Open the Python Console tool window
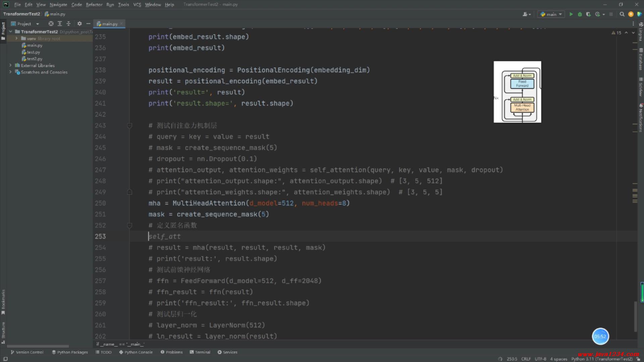644x362 pixels. [x=136, y=352]
